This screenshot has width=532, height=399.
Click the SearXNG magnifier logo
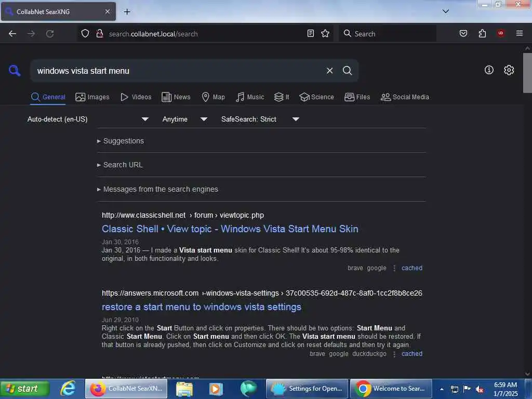point(15,71)
